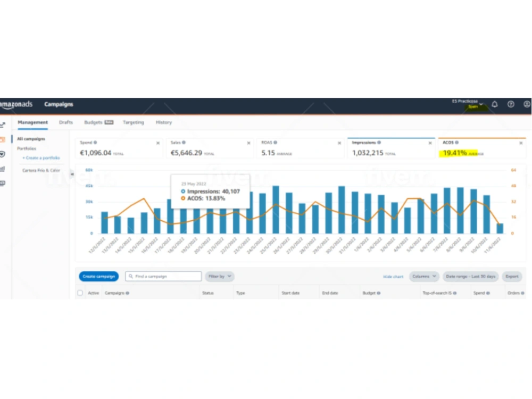Switch to the Drafts tab
This screenshot has height=399, width=532.
pyautogui.click(x=66, y=122)
